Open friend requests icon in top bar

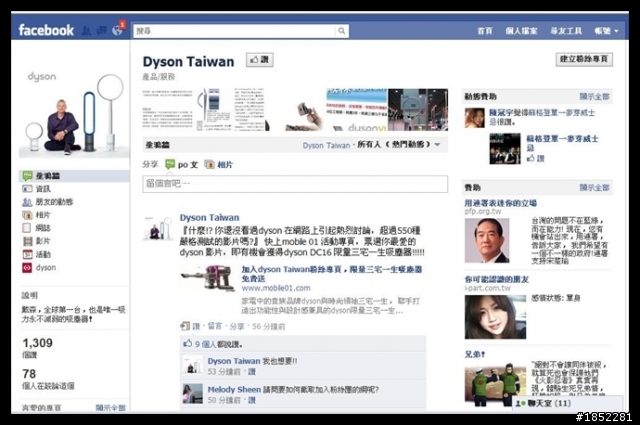(86, 31)
